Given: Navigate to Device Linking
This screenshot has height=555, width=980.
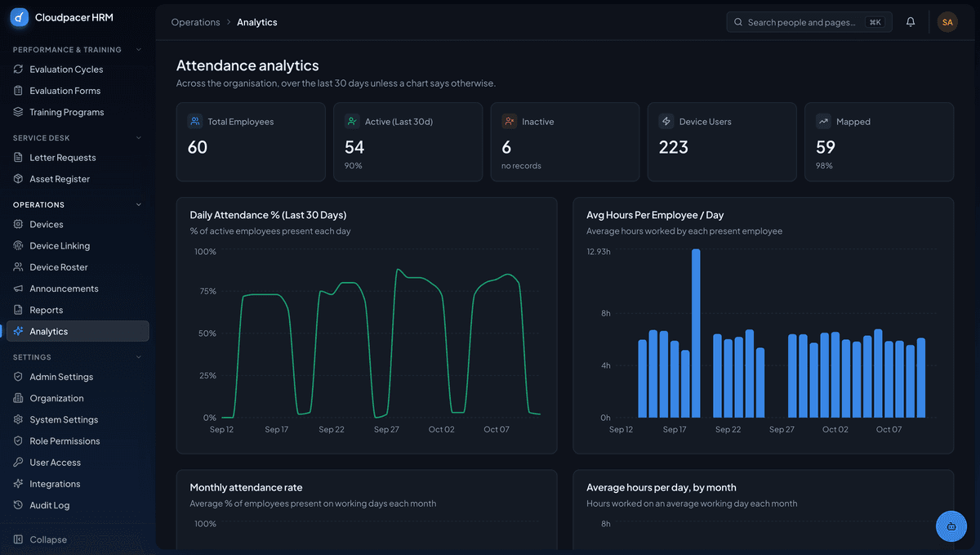Looking at the screenshot, I should point(78,246).
